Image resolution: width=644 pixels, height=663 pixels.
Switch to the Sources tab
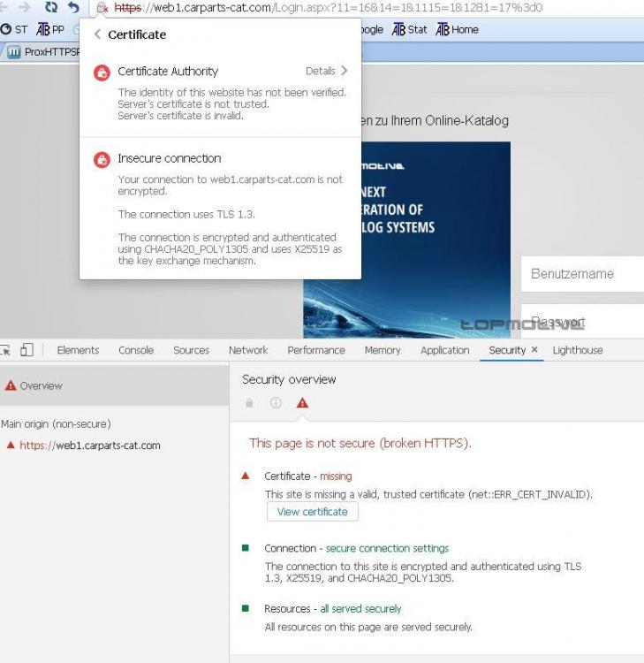coord(191,350)
